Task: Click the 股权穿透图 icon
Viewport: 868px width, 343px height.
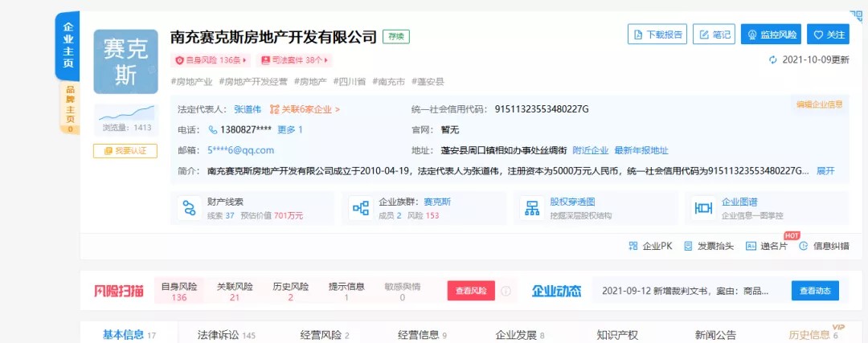Action: (531, 208)
